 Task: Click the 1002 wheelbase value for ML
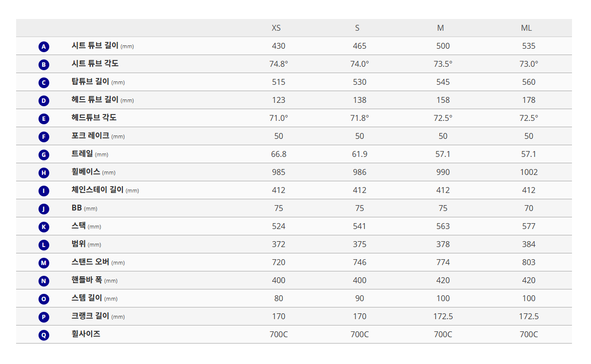(529, 172)
